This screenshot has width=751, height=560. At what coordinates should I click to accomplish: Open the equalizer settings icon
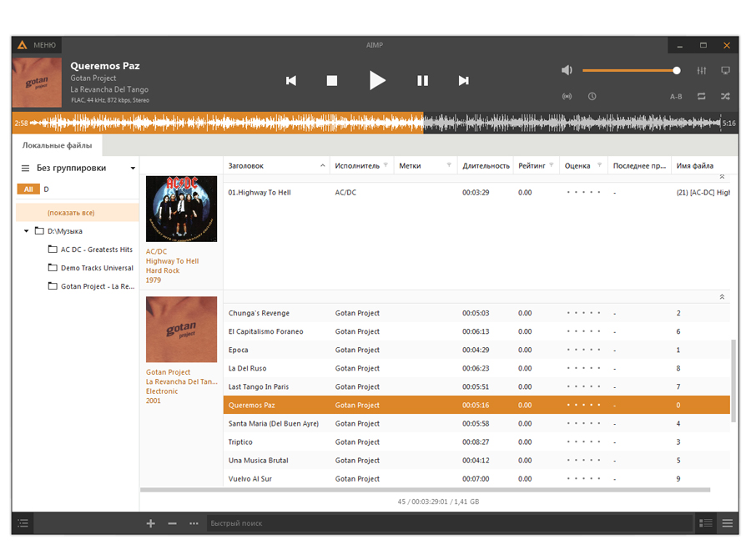tap(701, 71)
